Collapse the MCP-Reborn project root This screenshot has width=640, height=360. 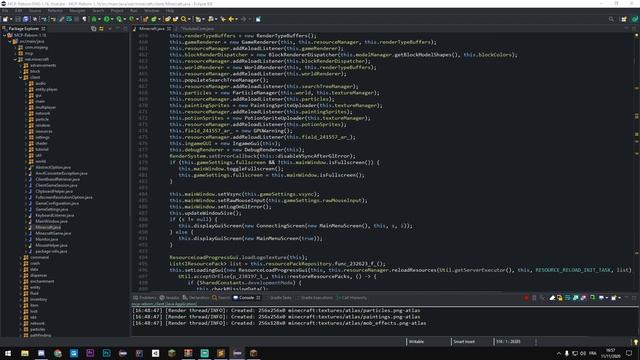tap(4, 35)
